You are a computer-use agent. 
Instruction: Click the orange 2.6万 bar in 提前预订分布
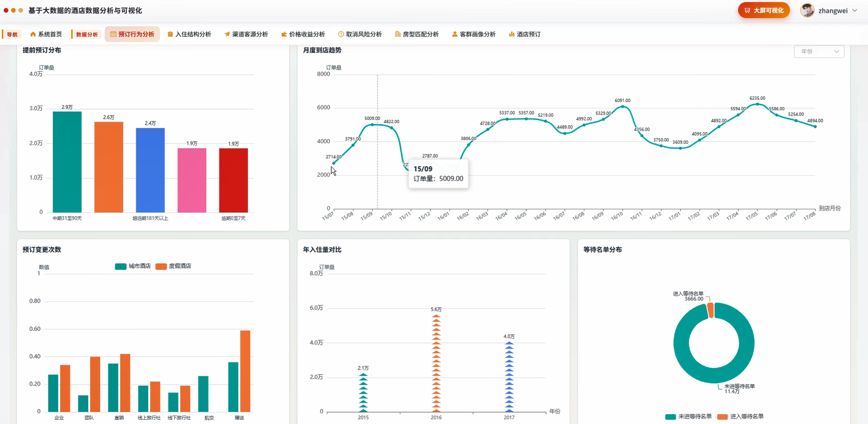click(x=109, y=167)
